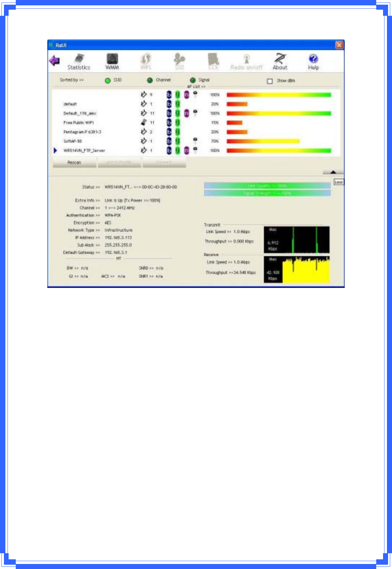Close the RaUI window
Screen dimensions: 392x569
[339, 45]
